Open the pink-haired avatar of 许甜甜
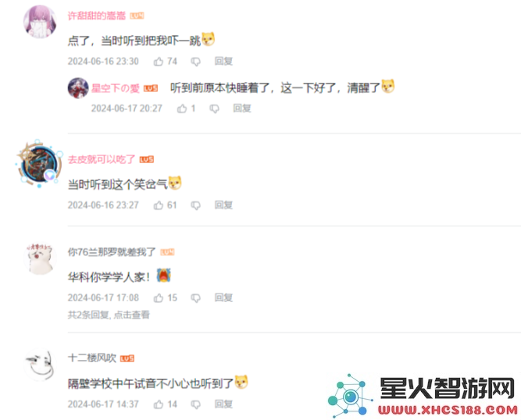The image size is (521, 420). click(40, 22)
